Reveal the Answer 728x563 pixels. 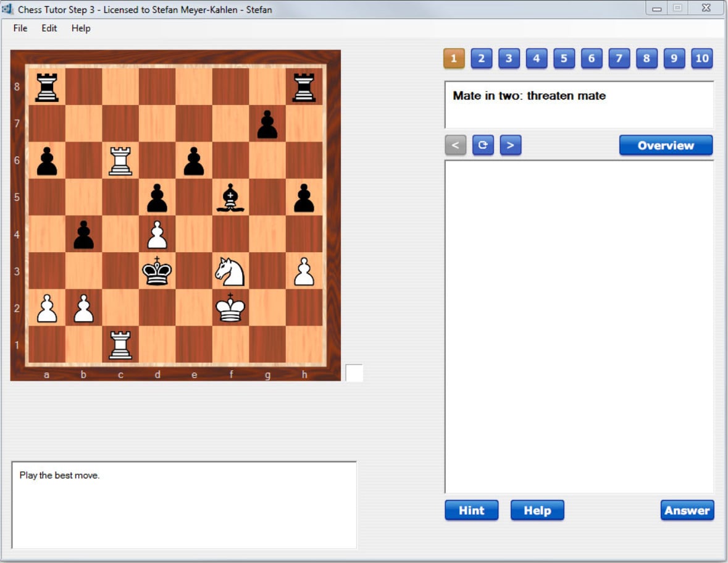(x=687, y=510)
